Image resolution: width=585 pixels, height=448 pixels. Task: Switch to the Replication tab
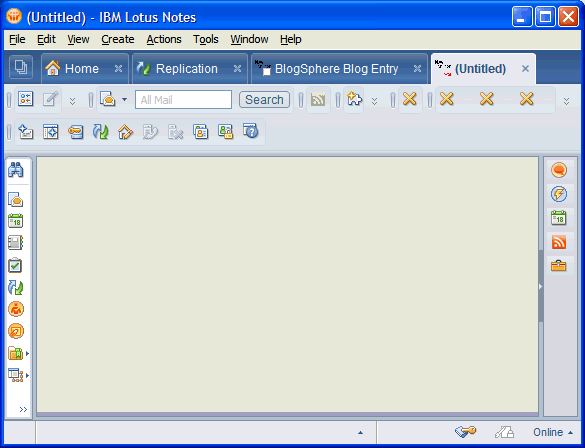tap(187, 69)
